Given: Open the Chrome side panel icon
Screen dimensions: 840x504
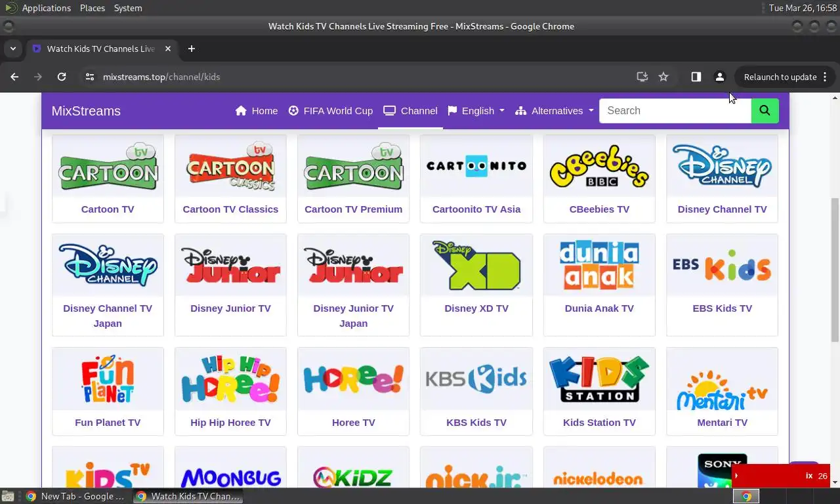Looking at the screenshot, I should tap(696, 77).
